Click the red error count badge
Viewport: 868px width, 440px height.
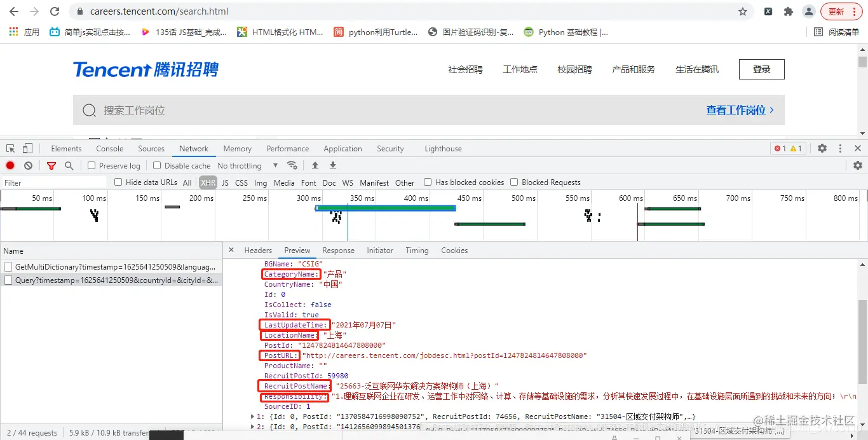pos(780,148)
